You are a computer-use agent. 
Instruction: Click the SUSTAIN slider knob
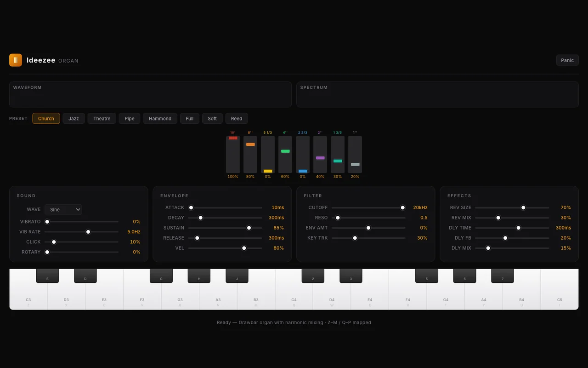[x=249, y=228]
